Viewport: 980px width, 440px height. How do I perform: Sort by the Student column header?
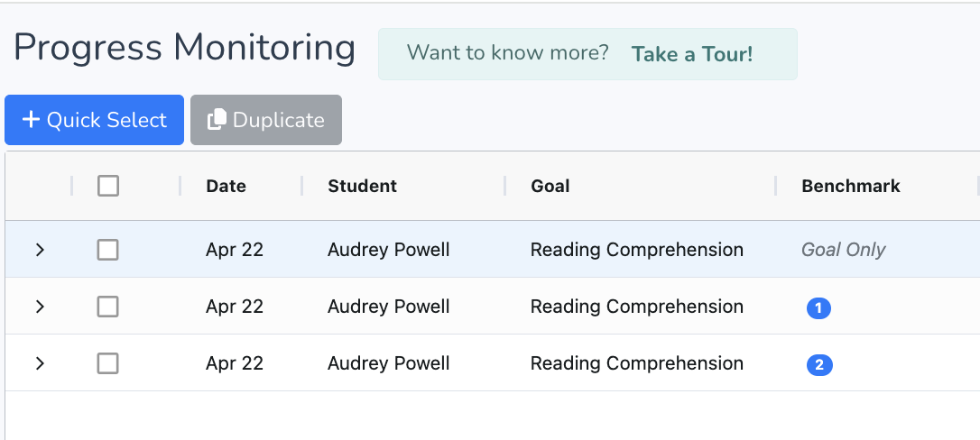pos(362,186)
